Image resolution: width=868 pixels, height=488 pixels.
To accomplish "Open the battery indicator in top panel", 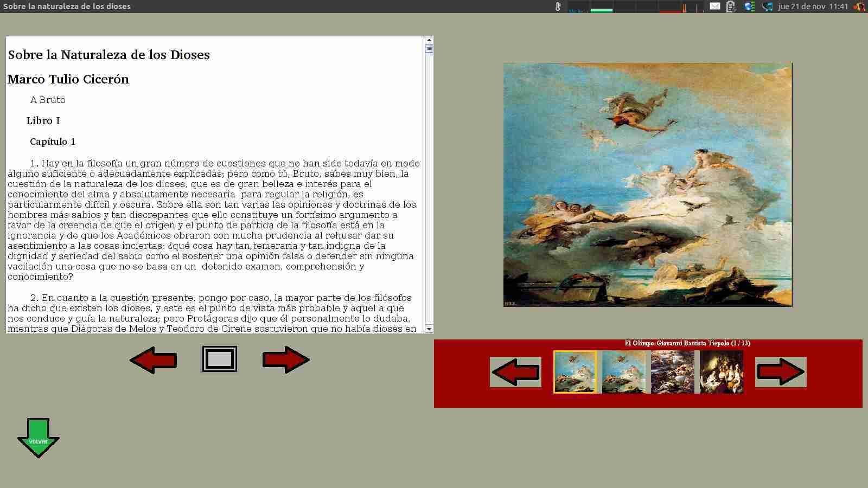I will click(x=731, y=7).
